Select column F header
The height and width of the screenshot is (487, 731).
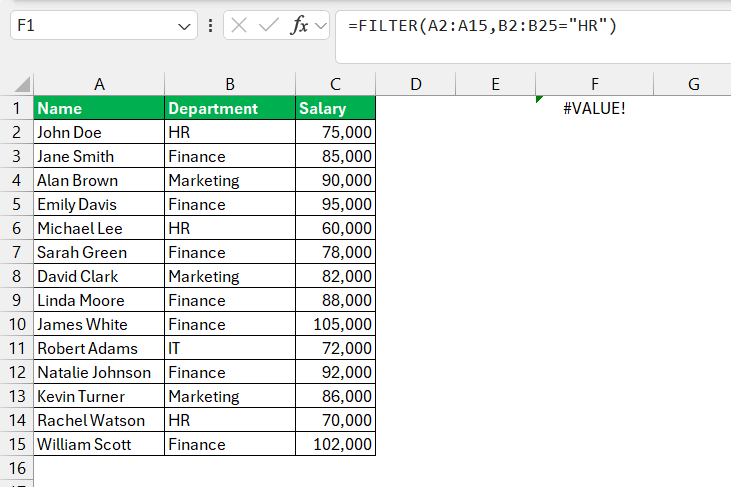pyautogui.click(x=594, y=84)
